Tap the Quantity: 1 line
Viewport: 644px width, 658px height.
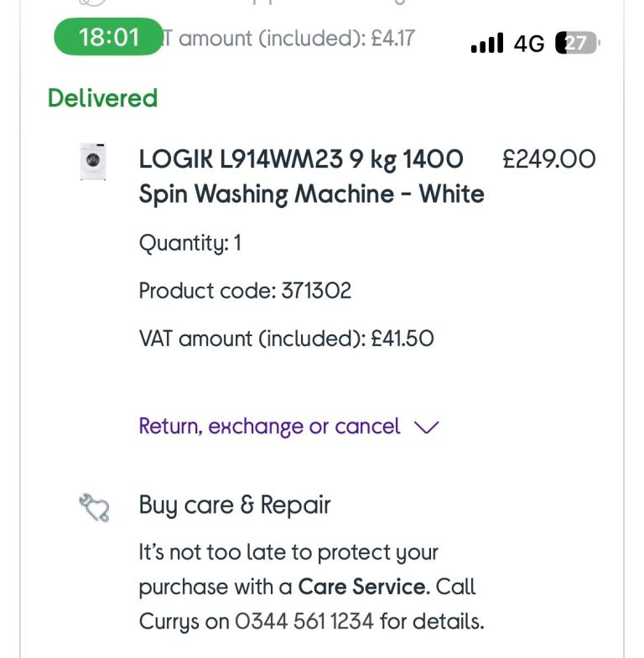coord(190,243)
